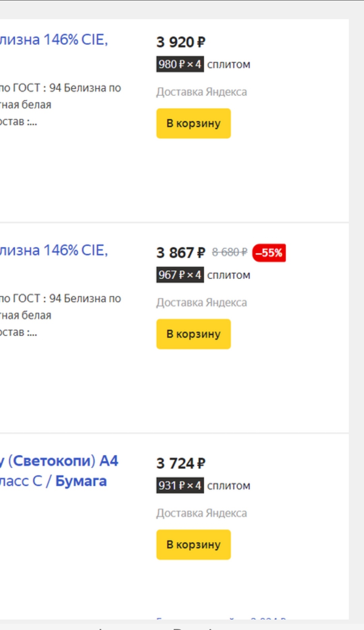Click 'Доставка Яндекса' under the 980 ₽ split

click(202, 92)
